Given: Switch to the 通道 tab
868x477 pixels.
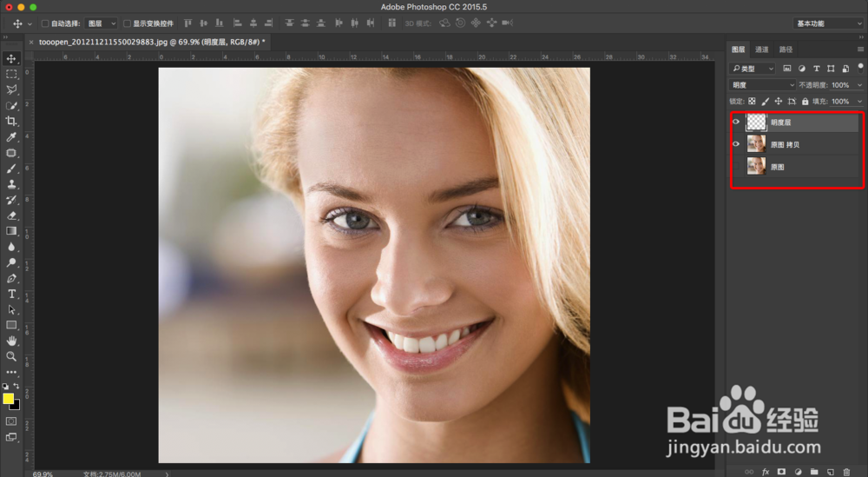Looking at the screenshot, I should pos(762,50).
